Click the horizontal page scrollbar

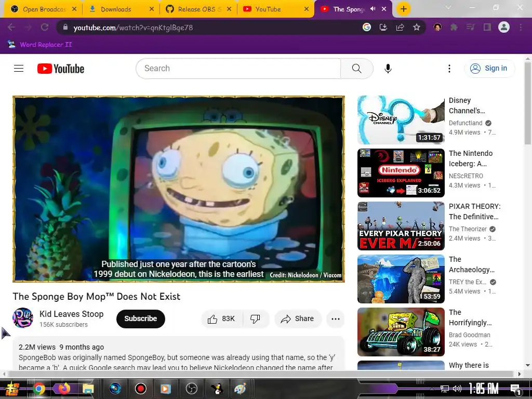pyautogui.click(x=261, y=374)
